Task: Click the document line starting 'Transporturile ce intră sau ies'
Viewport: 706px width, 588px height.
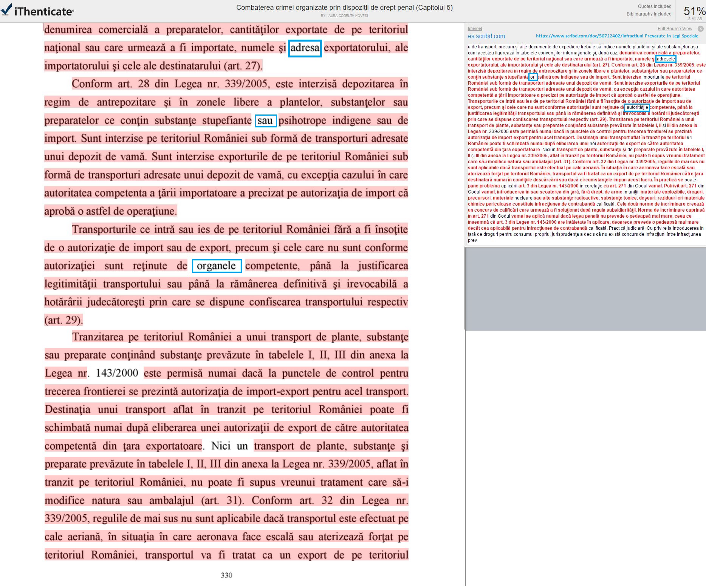Action: click(x=240, y=229)
